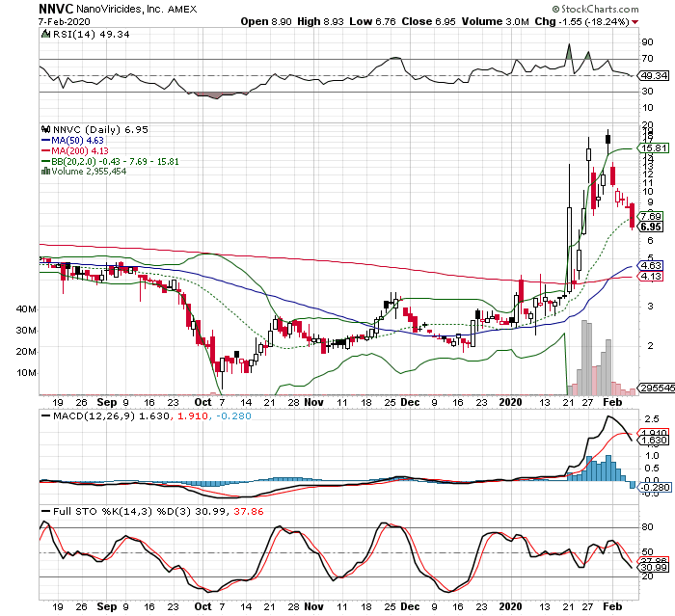Click the blue MA(50) legend line swatch

45,141
